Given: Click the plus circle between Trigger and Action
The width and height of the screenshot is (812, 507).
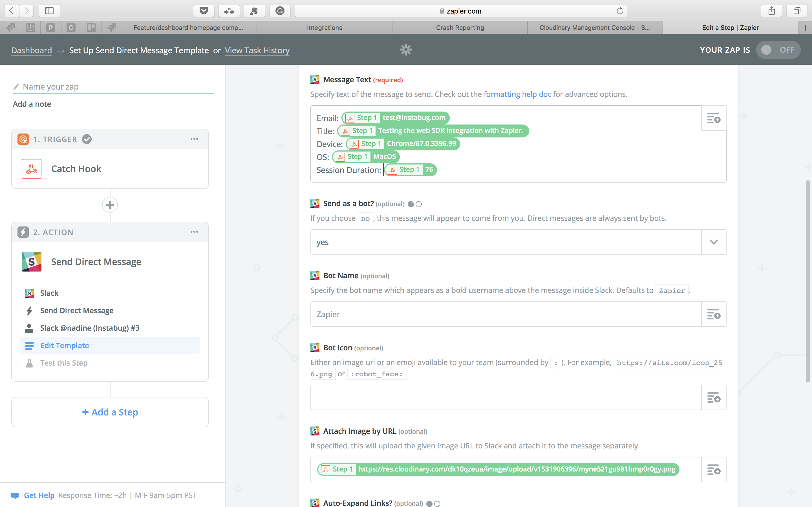Looking at the screenshot, I should coord(110,205).
